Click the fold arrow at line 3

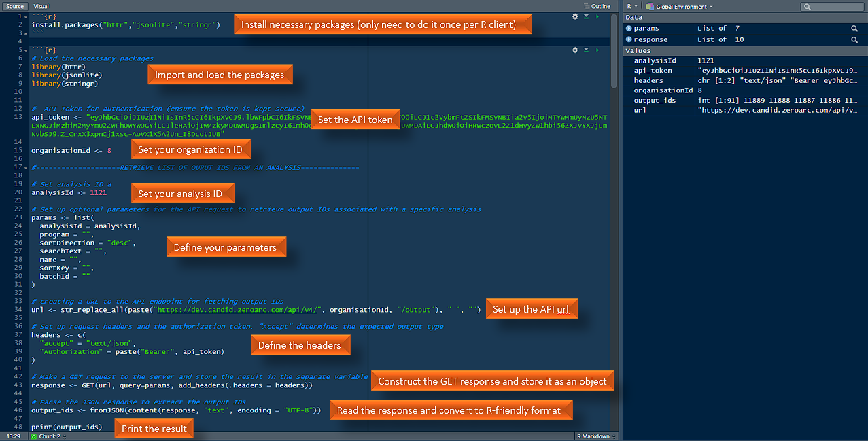[x=24, y=33]
